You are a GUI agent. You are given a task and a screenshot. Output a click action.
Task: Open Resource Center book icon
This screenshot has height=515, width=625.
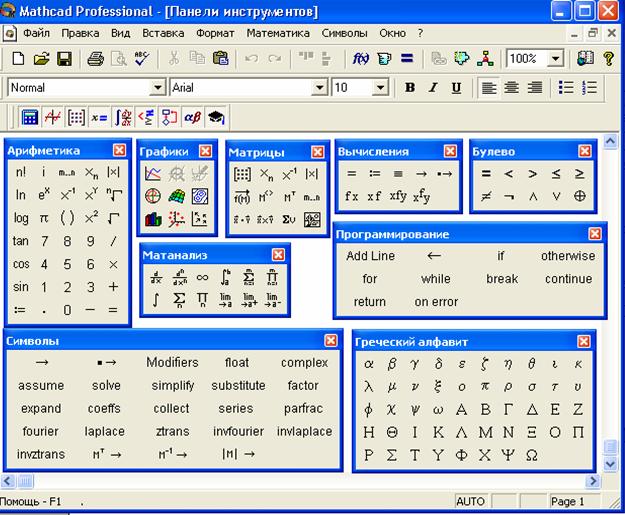point(585,59)
